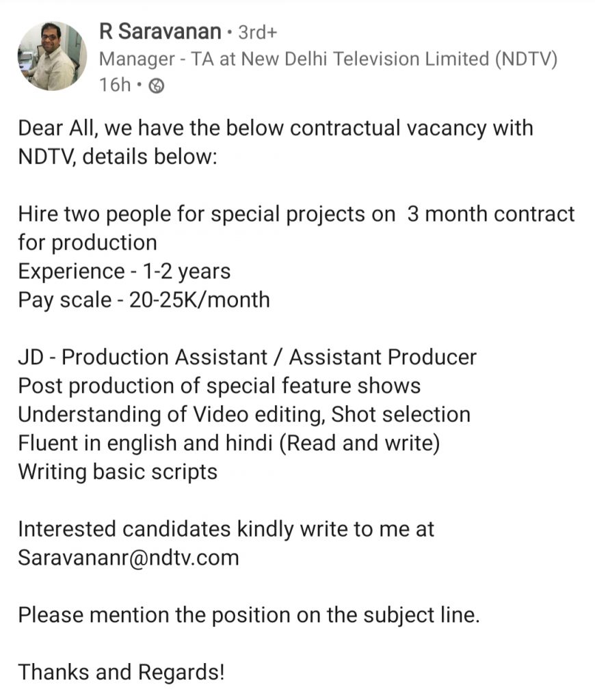Image resolution: width=595 pixels, height=700 pixels.
Task: Click the 'JD - Production Assistant' line
Action: point(247,357)
